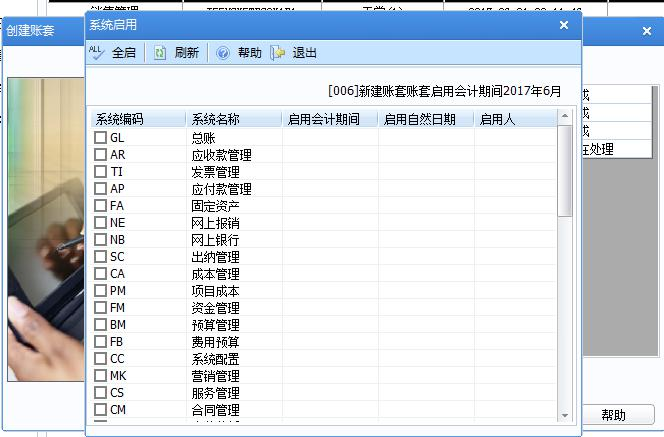Viewport: 664px width, 437px height.
Task: Select the 出纳管理 row in the list
Action: pyautogui.click(x=215, y=257)
